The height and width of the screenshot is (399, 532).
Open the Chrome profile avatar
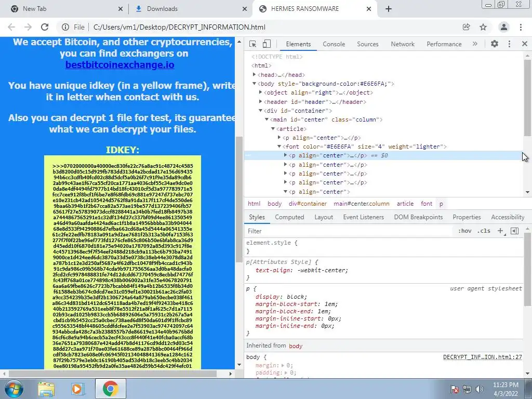coord(504,27)
